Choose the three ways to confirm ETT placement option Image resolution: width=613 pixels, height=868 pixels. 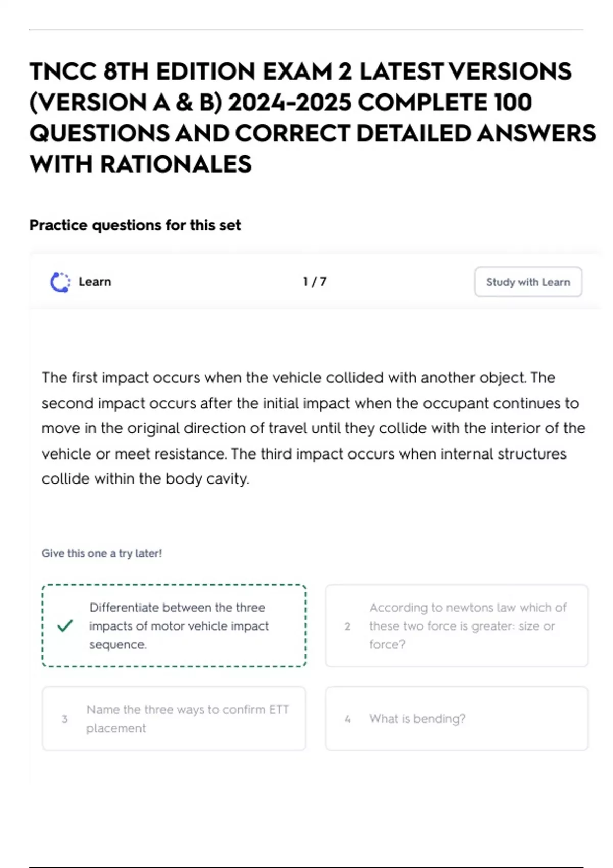tap(174, 718)
